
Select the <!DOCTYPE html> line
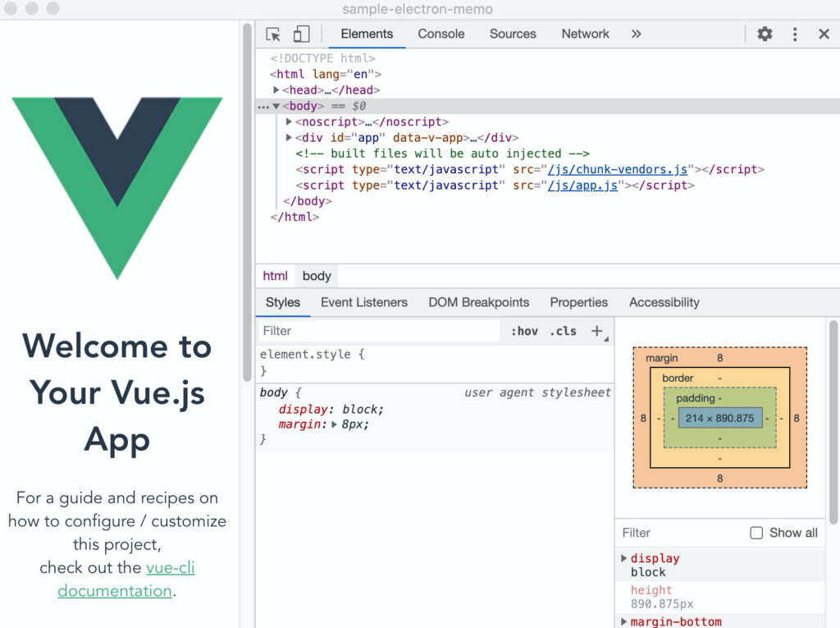click(x=322, y=58)
